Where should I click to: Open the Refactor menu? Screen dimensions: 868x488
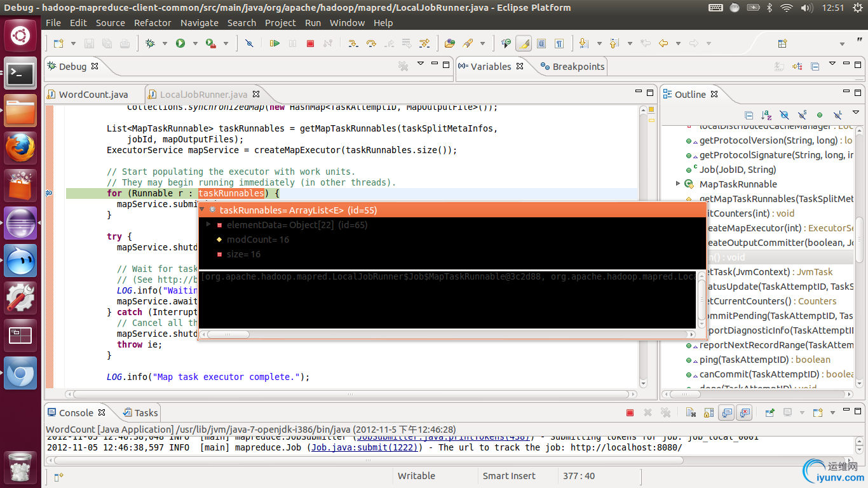[x=153, y=22]
